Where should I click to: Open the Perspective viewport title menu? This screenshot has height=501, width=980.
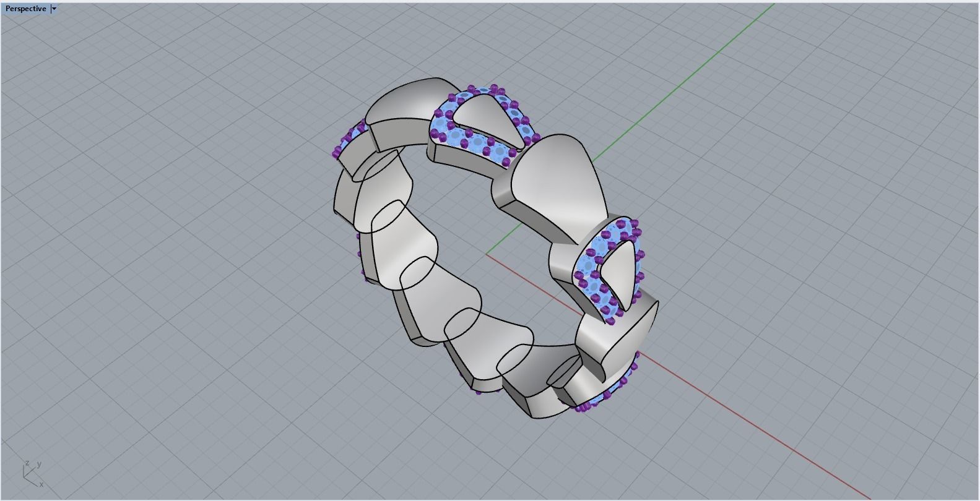click(x=25, y=9)
